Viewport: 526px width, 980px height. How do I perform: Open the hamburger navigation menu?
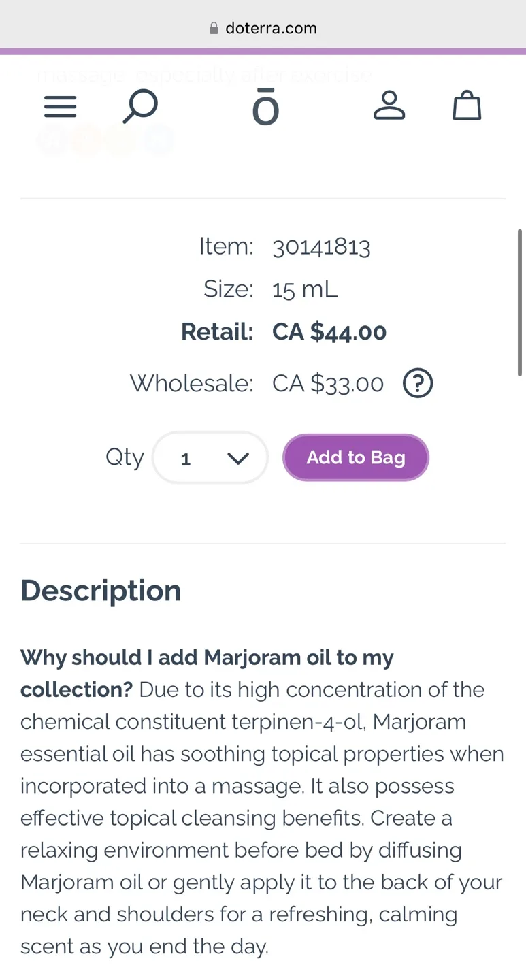(60, 106)
